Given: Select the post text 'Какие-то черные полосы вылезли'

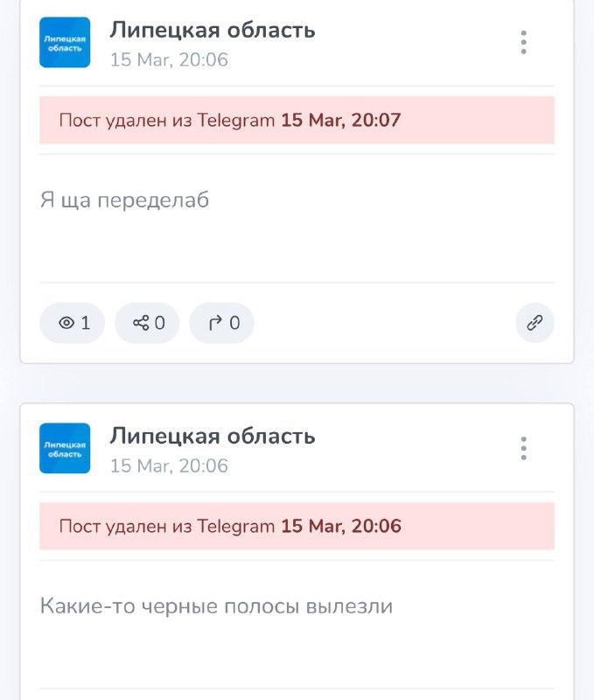Looking at the screenshot, I should 216,606.
